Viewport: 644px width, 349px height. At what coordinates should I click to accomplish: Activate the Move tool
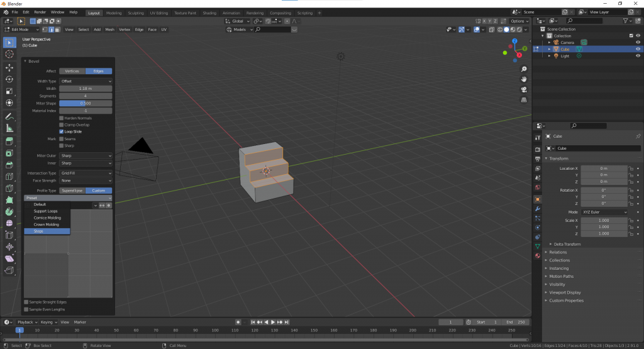9,68
